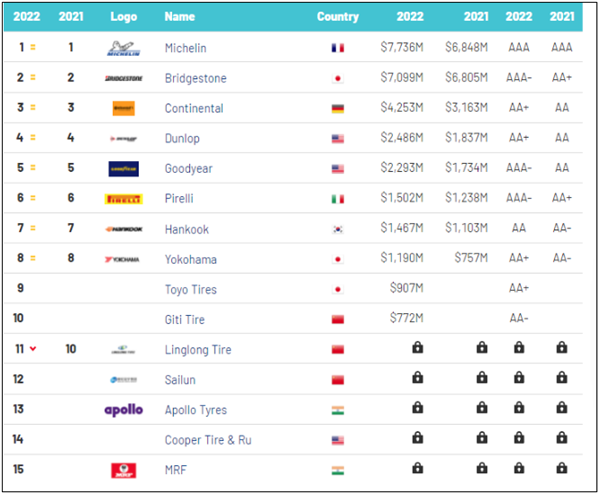Click the Michelin logo icon
Image resolution: width=600 pixels, height=494 pixels.
123,48
